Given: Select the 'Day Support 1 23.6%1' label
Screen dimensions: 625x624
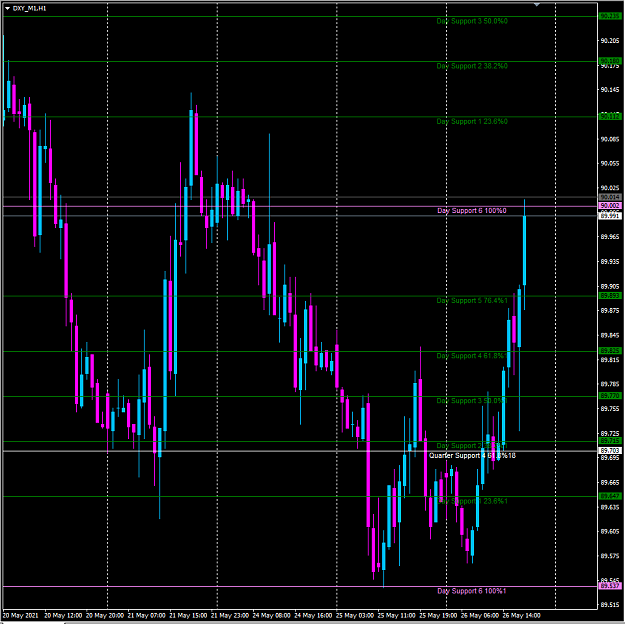Looking at the screenshot, I should click(472, 501).
